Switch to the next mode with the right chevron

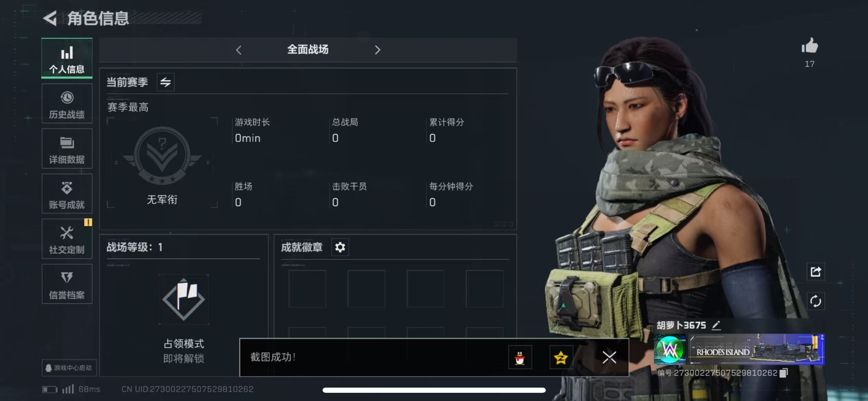(378, 50)
